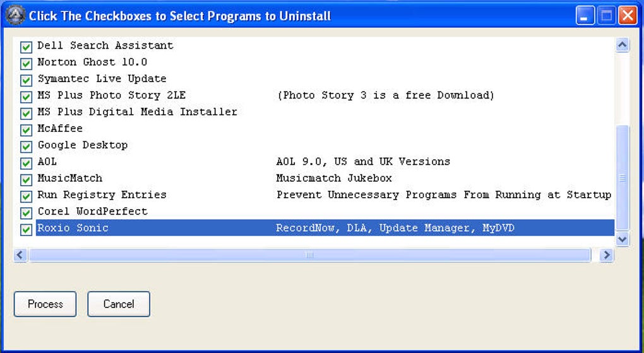Click Prevent Unnecessary Programs description text
Image resolution: width=644 pixels, height=353 pixels.
tap(444, 194)
